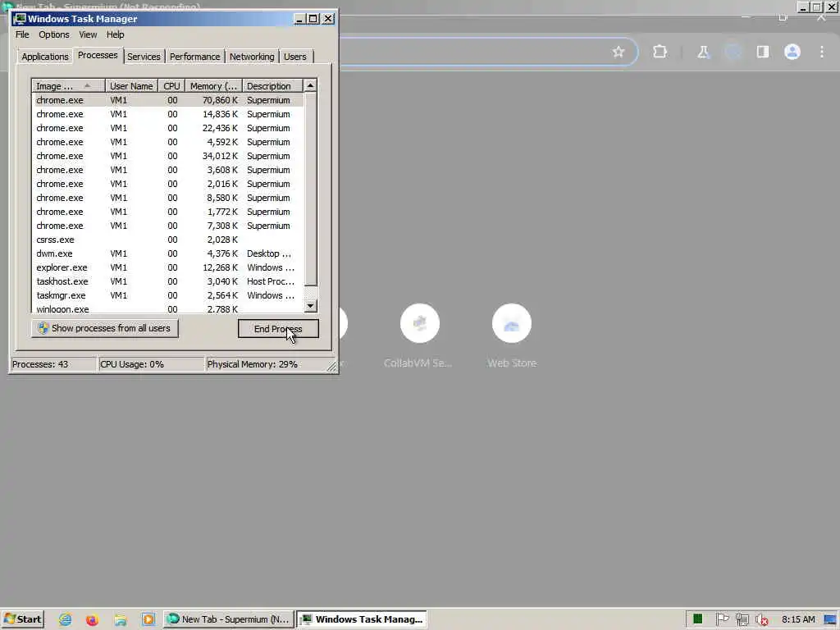Open the Web Store shortcut tile
This screenshot has height=630, width=840.
(x=512, y=336)
